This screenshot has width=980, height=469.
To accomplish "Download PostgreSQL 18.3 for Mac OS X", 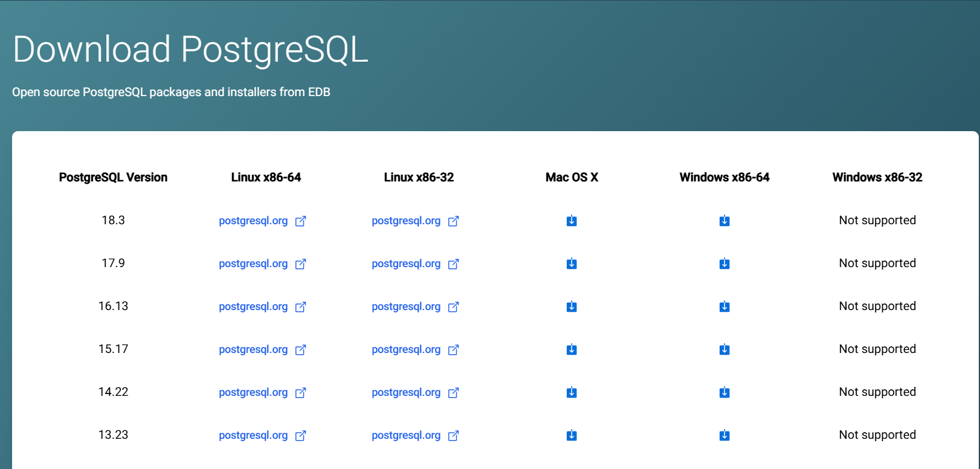I will (572, 221).
